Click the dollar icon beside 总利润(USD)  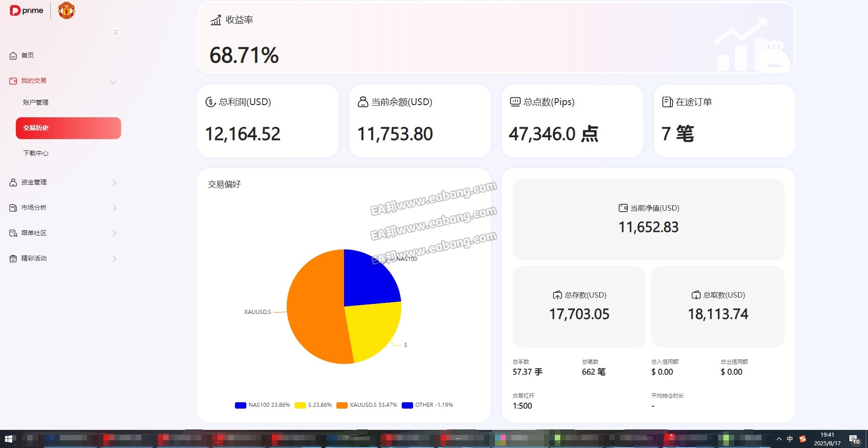(210, 102)
